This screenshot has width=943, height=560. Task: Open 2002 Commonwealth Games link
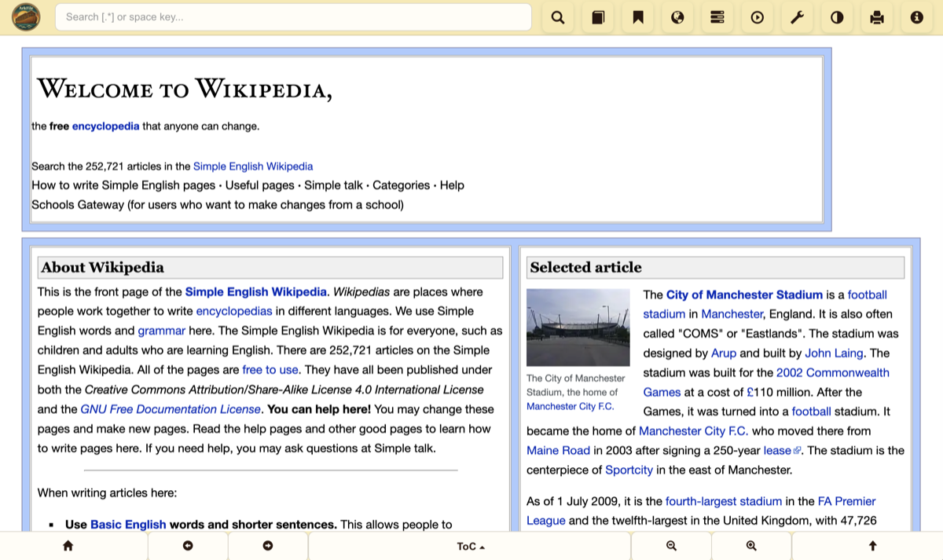coord(833,372)
